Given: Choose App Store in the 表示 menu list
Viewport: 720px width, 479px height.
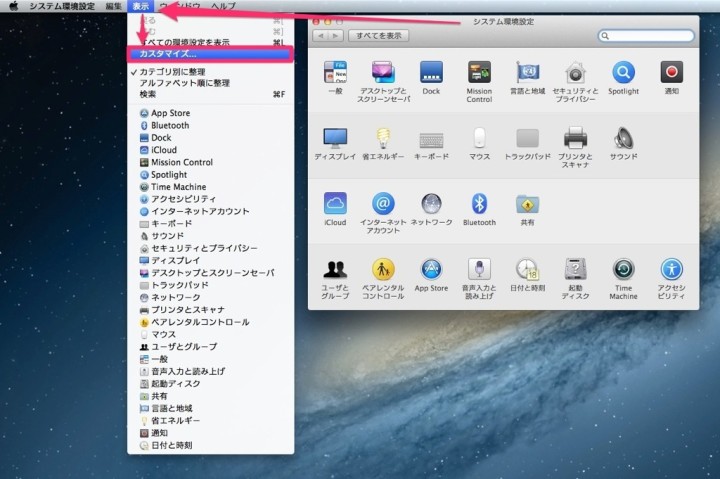Looking at the screenshot, I should 210,113.
